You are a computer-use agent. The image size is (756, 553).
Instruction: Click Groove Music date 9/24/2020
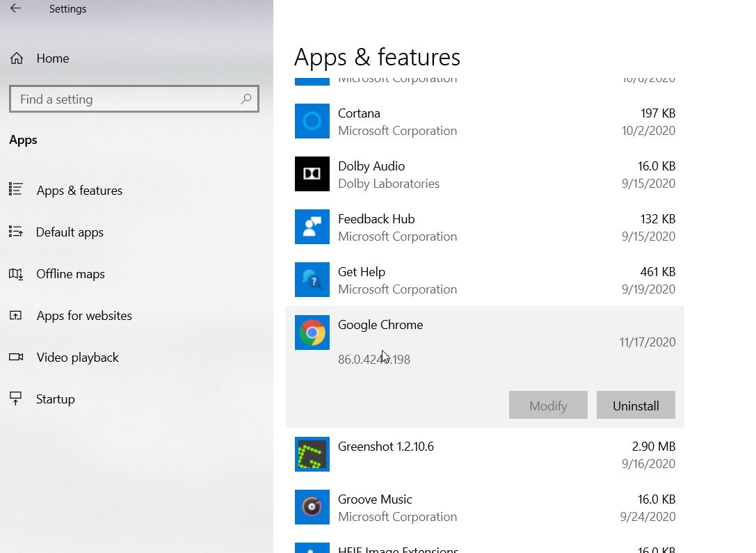point(648,517)
